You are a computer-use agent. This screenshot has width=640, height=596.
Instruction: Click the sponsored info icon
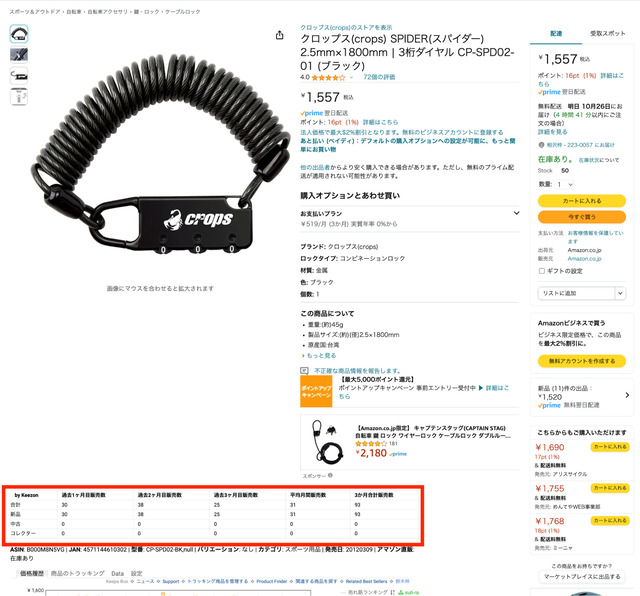330,475
